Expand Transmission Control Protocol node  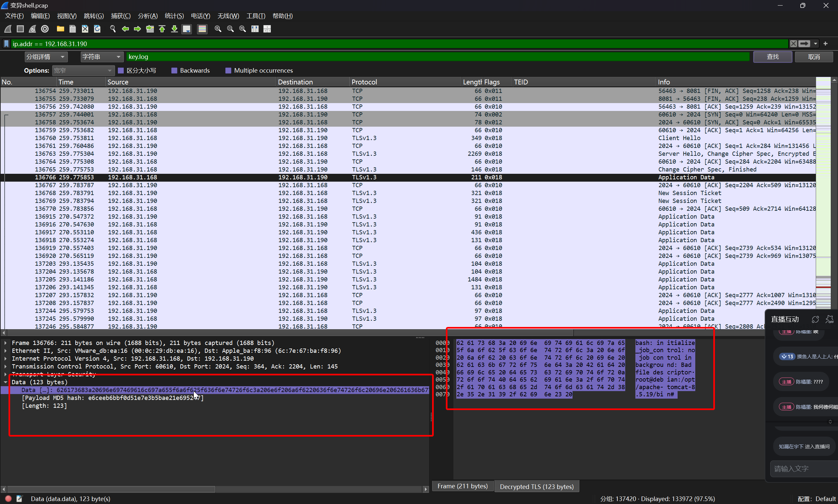tap(6, 366)
